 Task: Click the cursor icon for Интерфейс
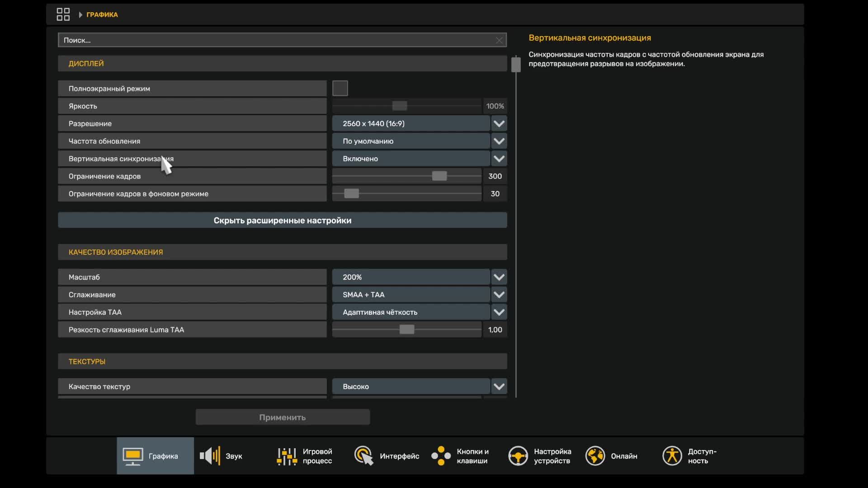pyautogui.click(x=364, y=456)
